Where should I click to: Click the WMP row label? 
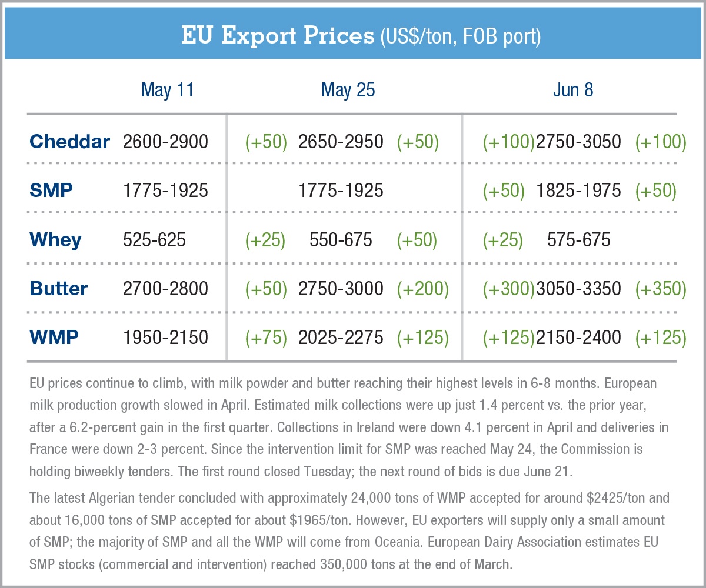[54, 337]
